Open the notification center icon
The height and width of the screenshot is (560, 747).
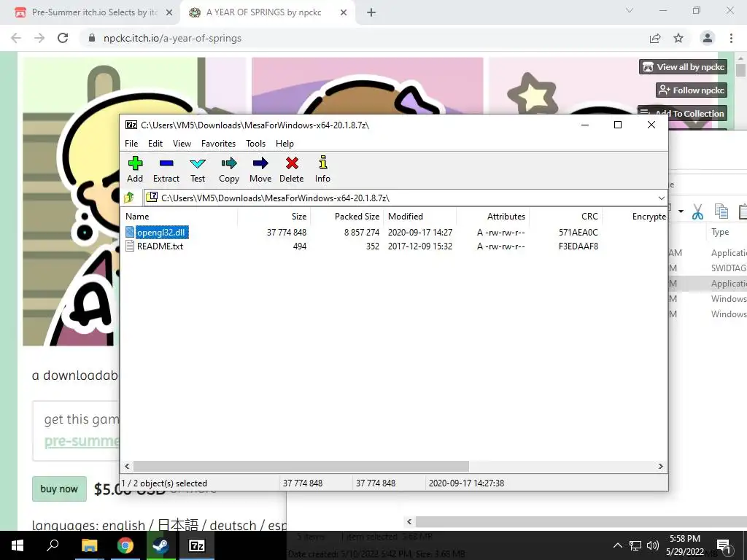tap(724, 545)
